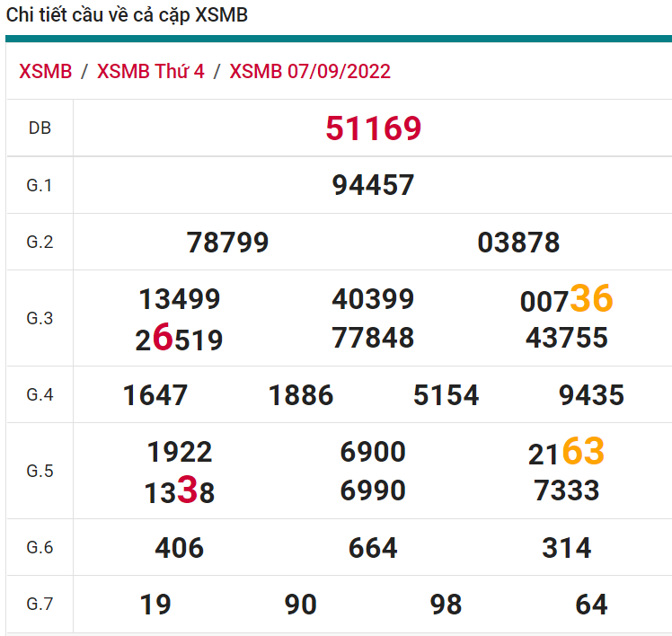
Task: Click G.5 number 1338 with red 3
Action: point(179,491)
